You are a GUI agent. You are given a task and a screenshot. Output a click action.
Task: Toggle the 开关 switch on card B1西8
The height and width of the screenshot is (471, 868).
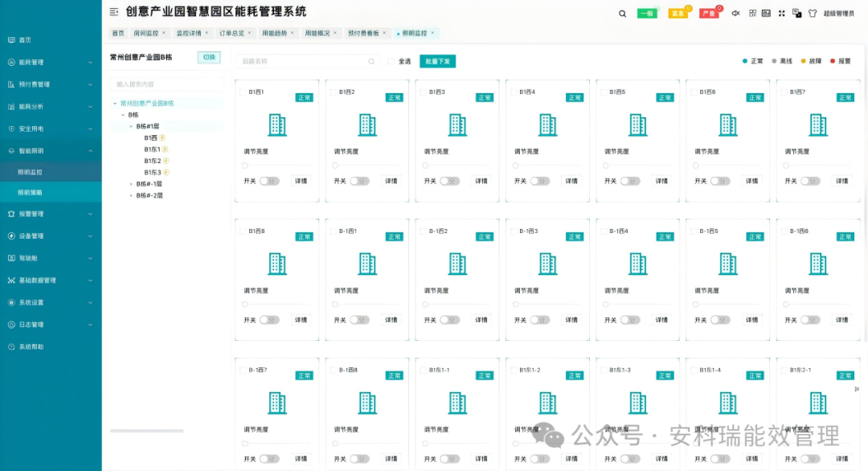click(269, 320)
